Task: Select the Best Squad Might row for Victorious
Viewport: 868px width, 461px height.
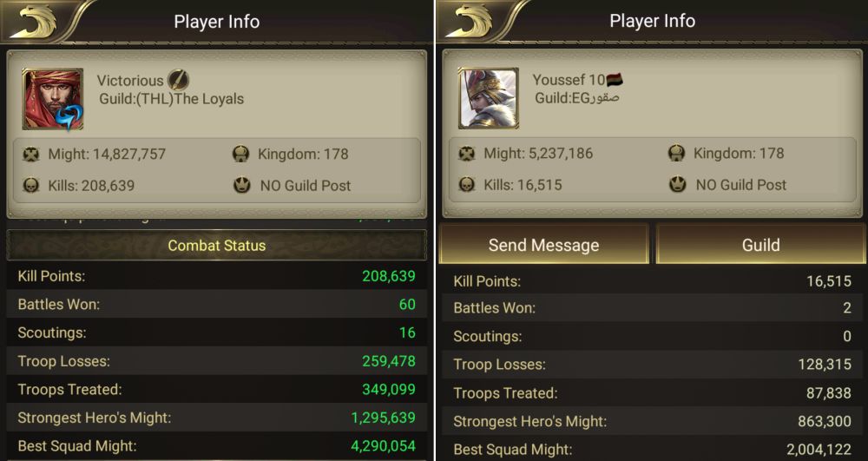Action: (x=216, y=445)
